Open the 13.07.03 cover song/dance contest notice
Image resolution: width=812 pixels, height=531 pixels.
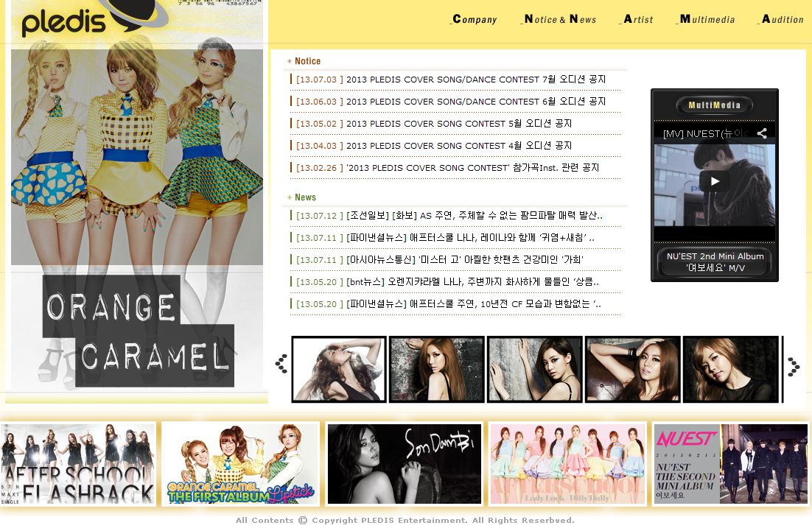475,80
